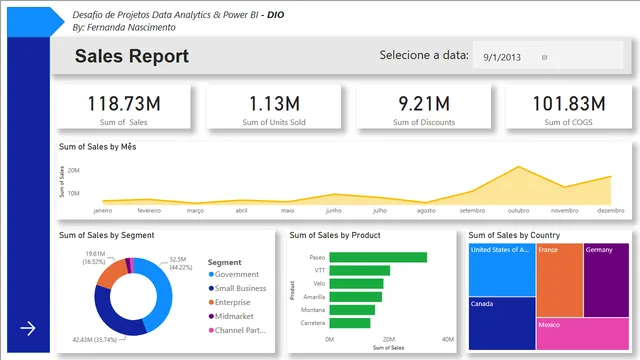
Task: Select the Paseo product bar
Action: (x=378, y=257)
